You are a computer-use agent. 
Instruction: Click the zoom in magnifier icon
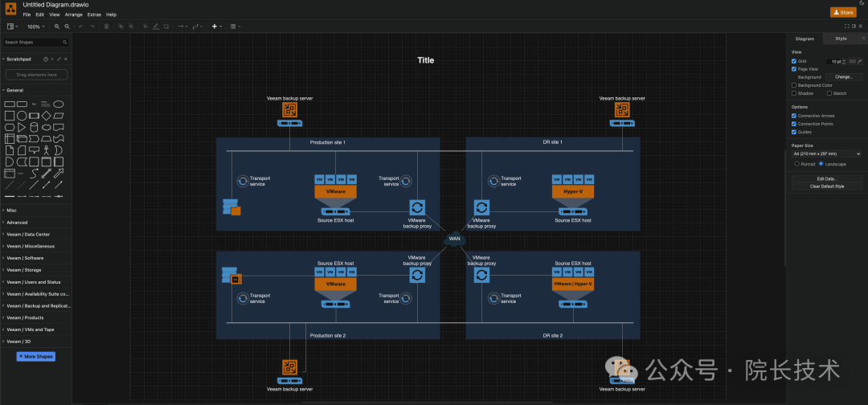[x=57, y=26]
